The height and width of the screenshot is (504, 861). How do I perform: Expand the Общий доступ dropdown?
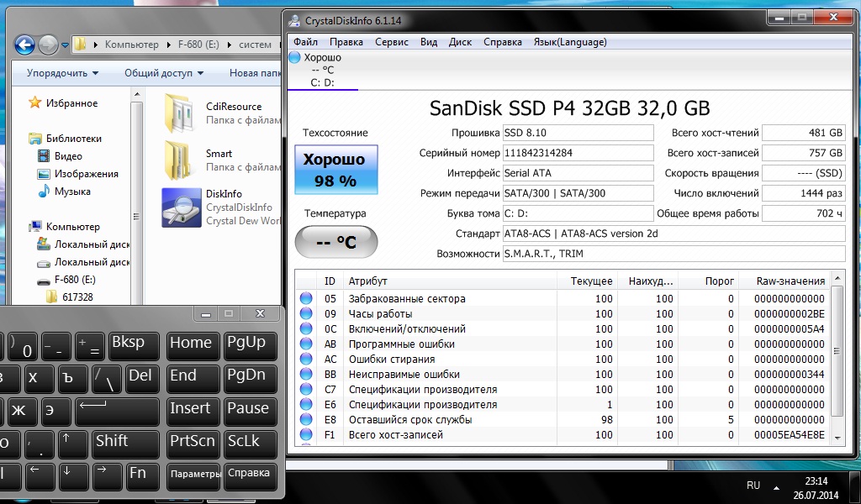[x=164, y=73]
